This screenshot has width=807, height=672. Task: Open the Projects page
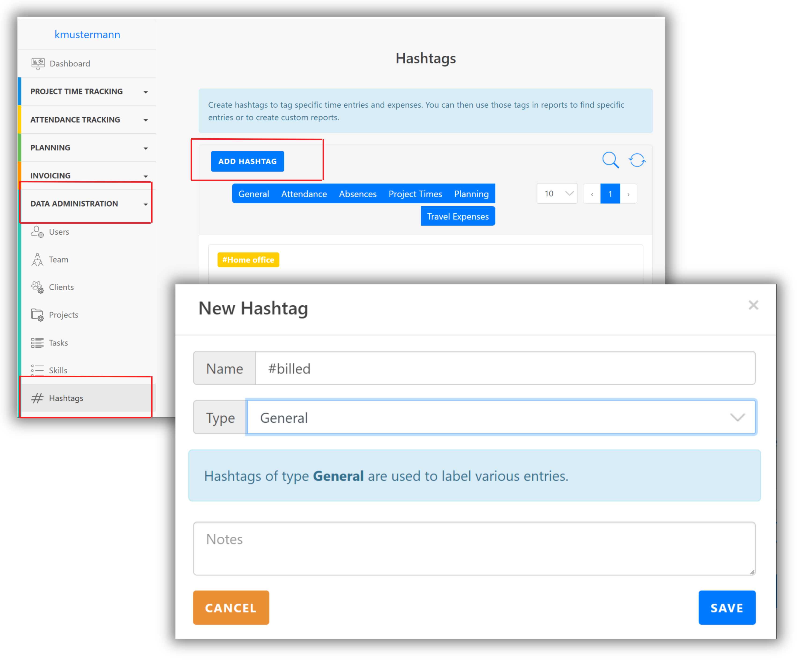(x=63, y=315)
